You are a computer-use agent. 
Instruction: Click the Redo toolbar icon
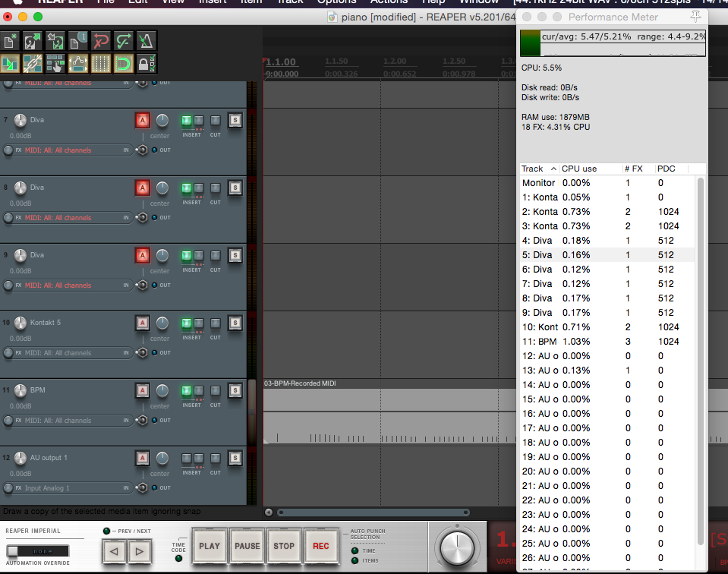[x=124, y=41]
